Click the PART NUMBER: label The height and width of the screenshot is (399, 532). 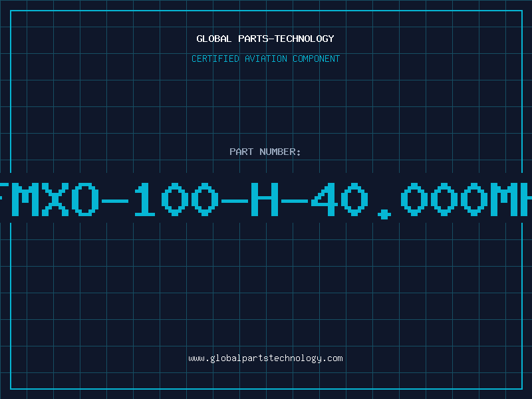[x=265, y=152]
